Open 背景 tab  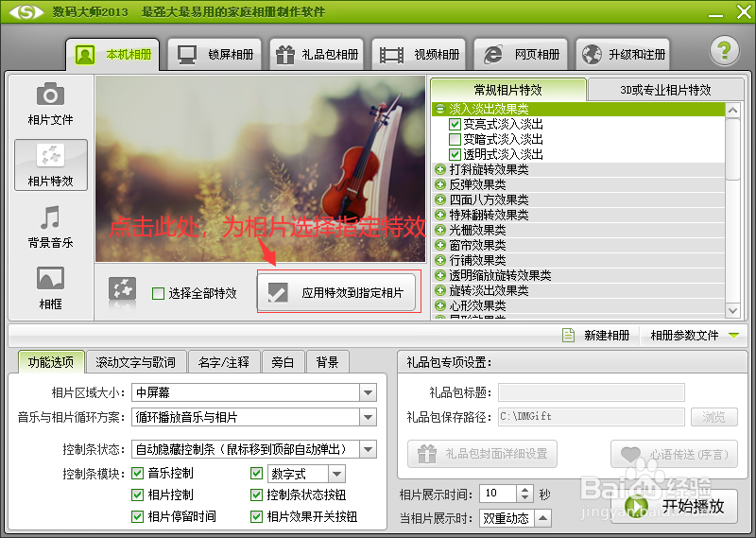click(327, 362)
